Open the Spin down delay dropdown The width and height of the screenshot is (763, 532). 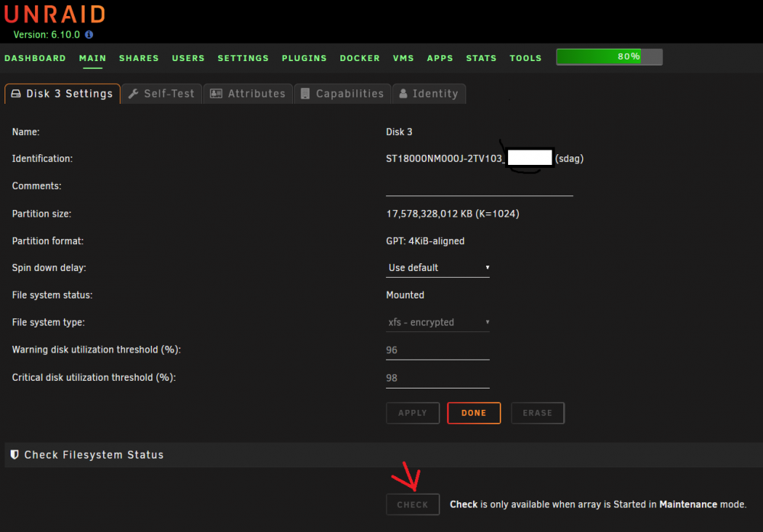[437, 268]
